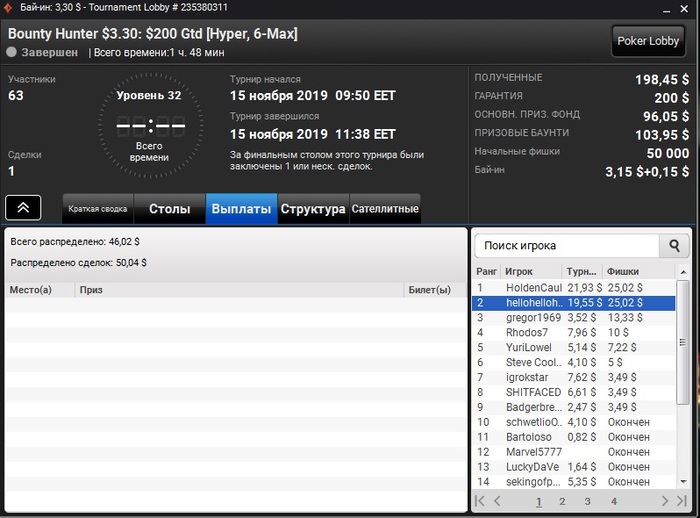Select player row sekingofp...
This screenshot has height=518, width=700.
[574, 482]
